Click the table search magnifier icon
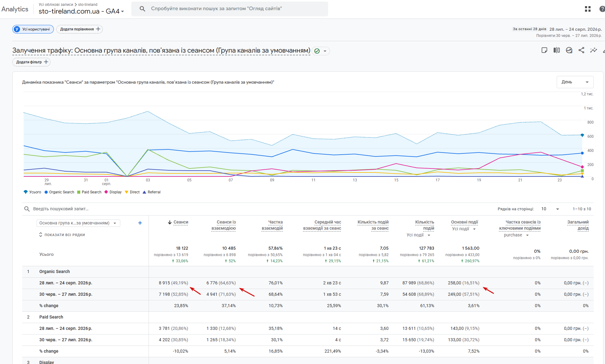 pyautogui.click(x=27, y=209)
